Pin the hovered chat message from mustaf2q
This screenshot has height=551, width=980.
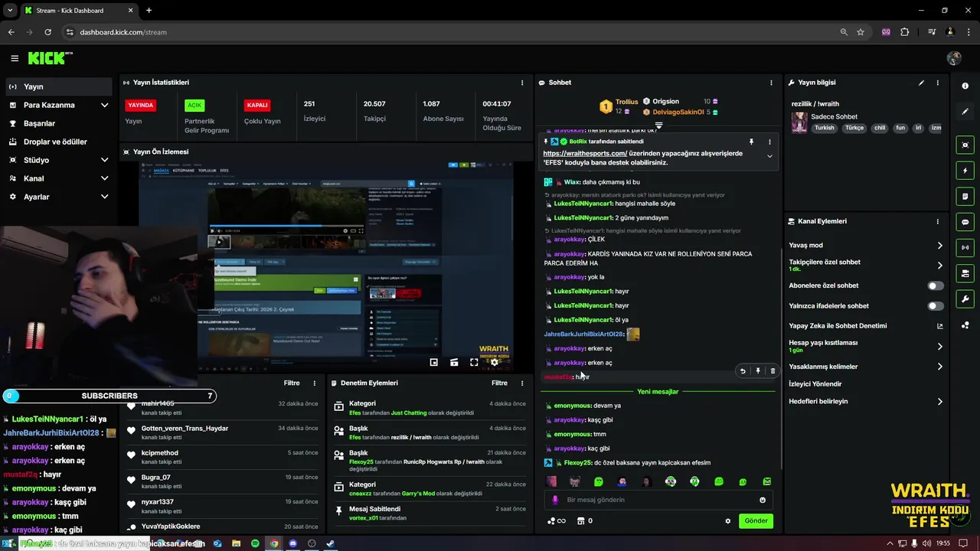(758, 371)
